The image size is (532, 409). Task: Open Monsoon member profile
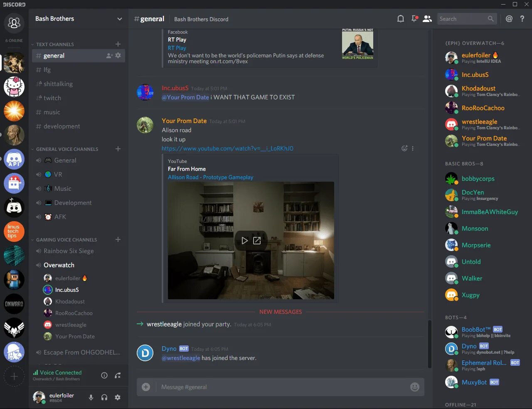point(482,229)
